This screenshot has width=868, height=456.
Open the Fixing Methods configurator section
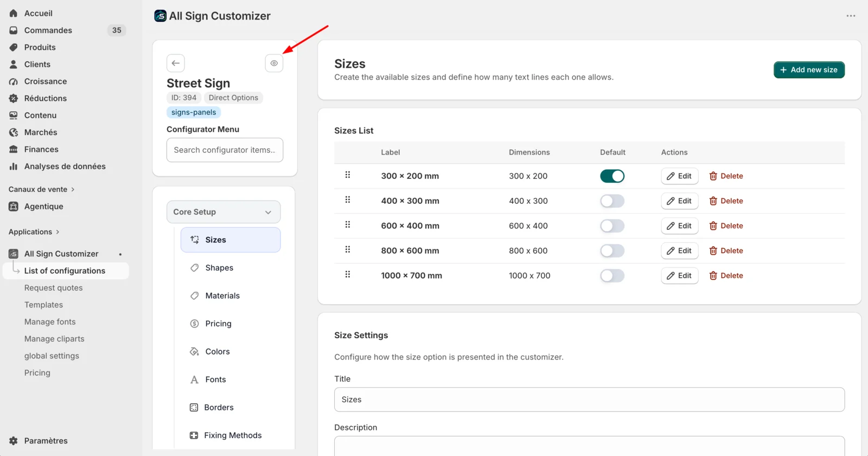(x=231, y=435)
